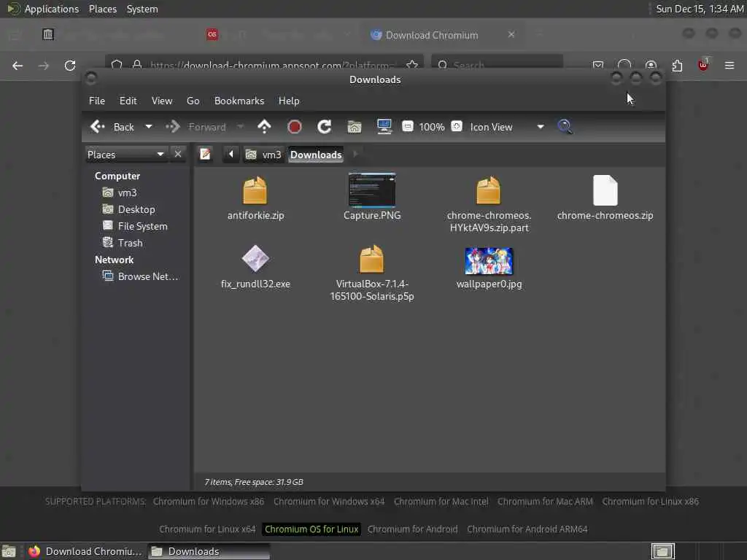Open the File menu
The height and width of the screenshot is (560, 747).
[97, 101]
